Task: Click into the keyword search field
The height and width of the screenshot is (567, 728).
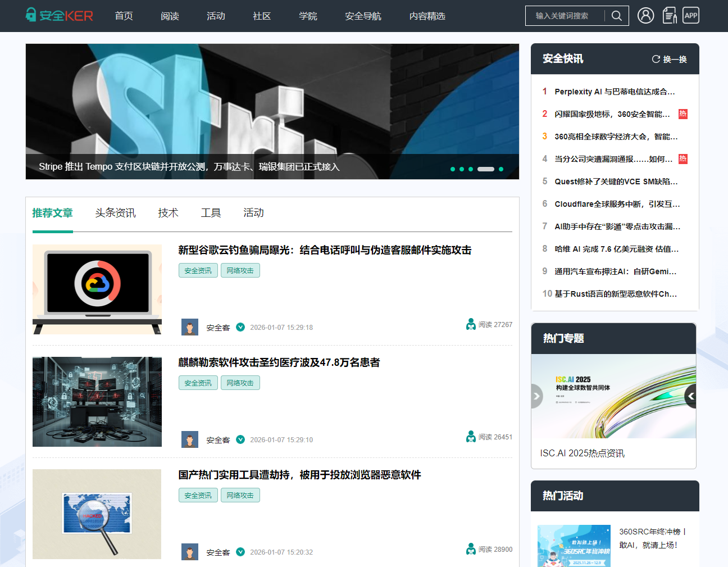Action: click(565, 16)
